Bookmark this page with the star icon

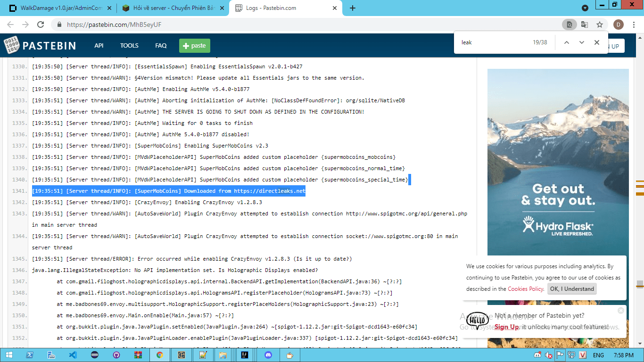[600, 25]
